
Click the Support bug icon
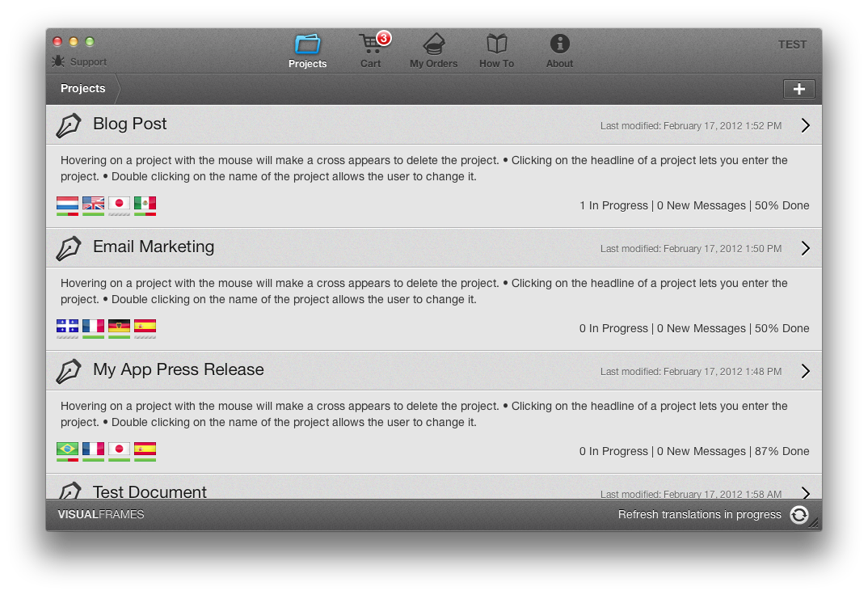tap(58, 61)
